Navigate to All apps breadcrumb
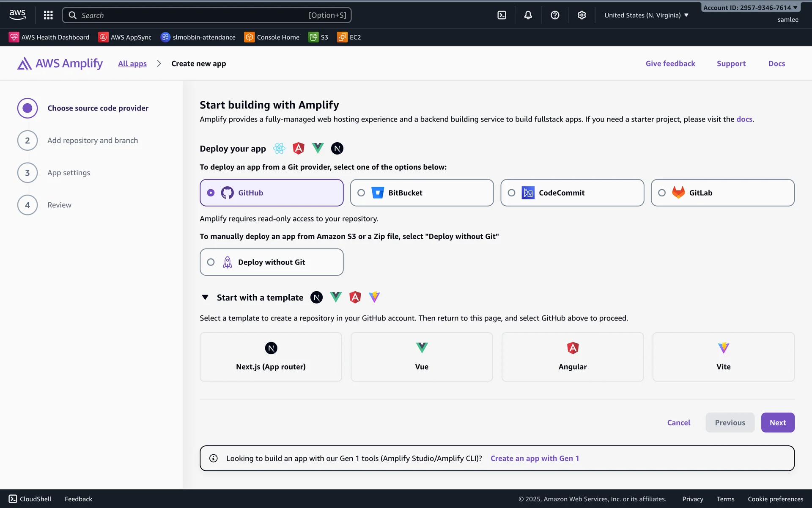The height and width of the screenshot is (508, 812). (x=132, y=63)
